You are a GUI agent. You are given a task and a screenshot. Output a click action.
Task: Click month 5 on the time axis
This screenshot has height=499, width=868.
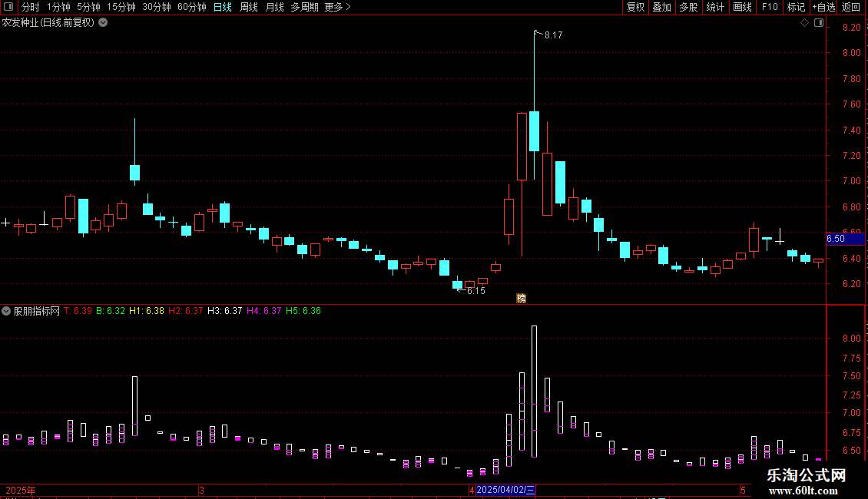(743, 491)
